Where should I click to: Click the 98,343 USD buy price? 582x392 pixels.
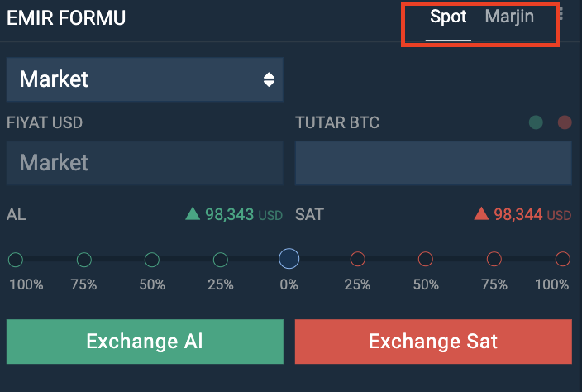[x=244, y=214]
